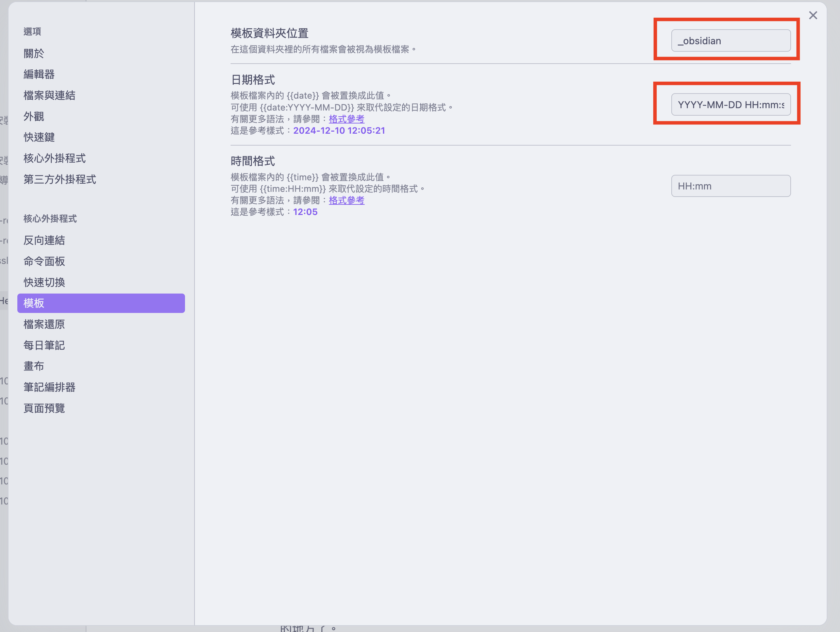Open 關於 settings section

coord(34,53)
